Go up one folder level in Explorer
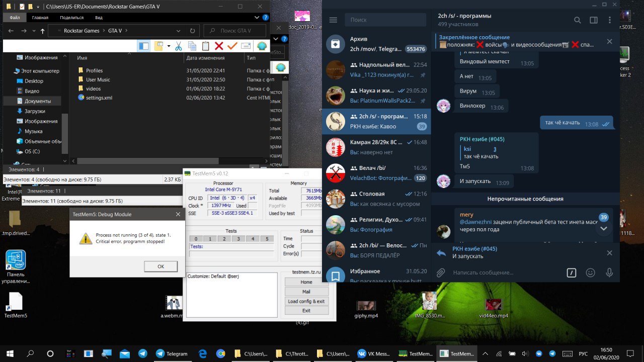 pos(42,31)
